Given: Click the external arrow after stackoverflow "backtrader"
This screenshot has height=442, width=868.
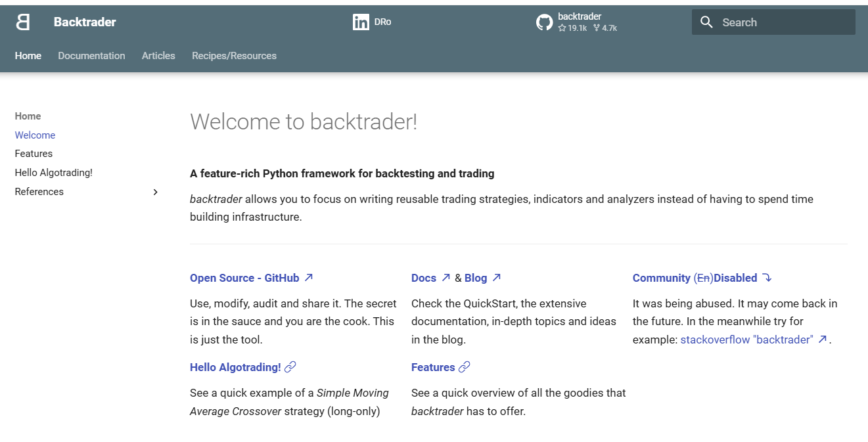Looking at the screenshot, I should click(x=822, y=339).
